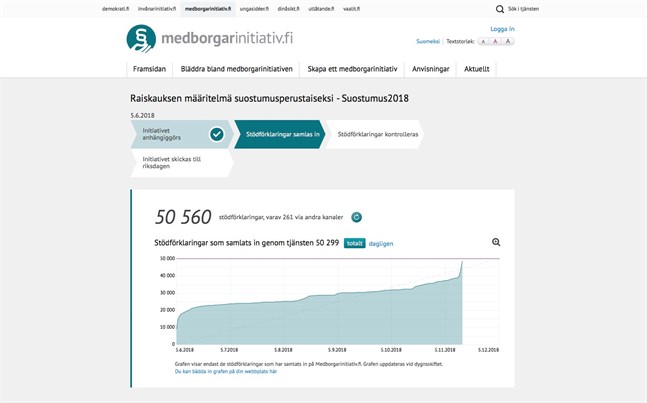This screenshot has height=403, width=647.
Task: Click the embed graph link Du kan bädda in
Action: (226, 371)
